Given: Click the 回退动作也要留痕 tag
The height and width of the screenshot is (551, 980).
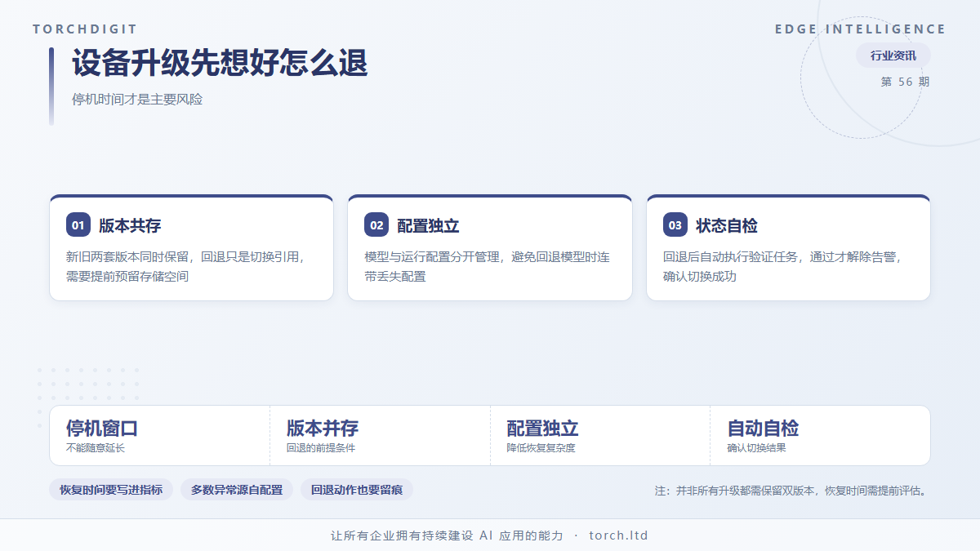Looking at the screenshot, I should point(357,490).
